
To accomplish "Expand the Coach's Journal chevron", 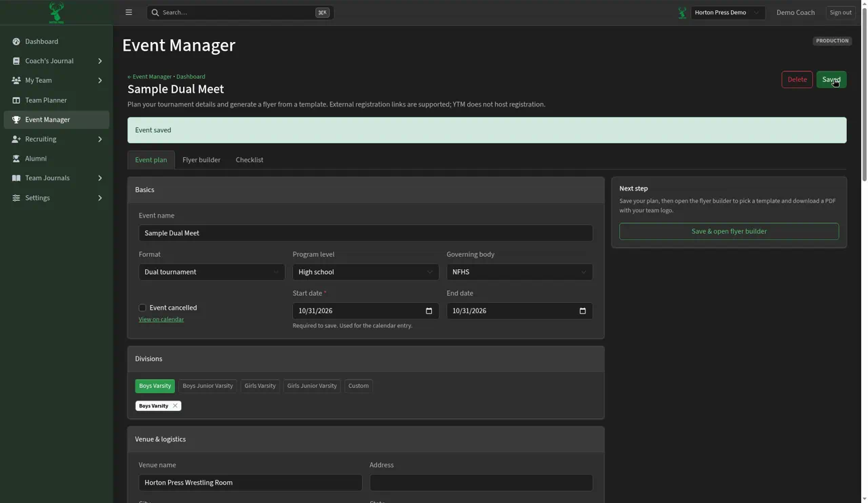I will [100, 61].
